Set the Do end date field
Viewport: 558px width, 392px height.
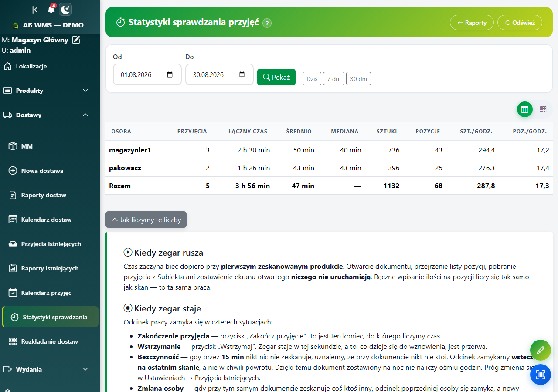click(x=219, y=74)
